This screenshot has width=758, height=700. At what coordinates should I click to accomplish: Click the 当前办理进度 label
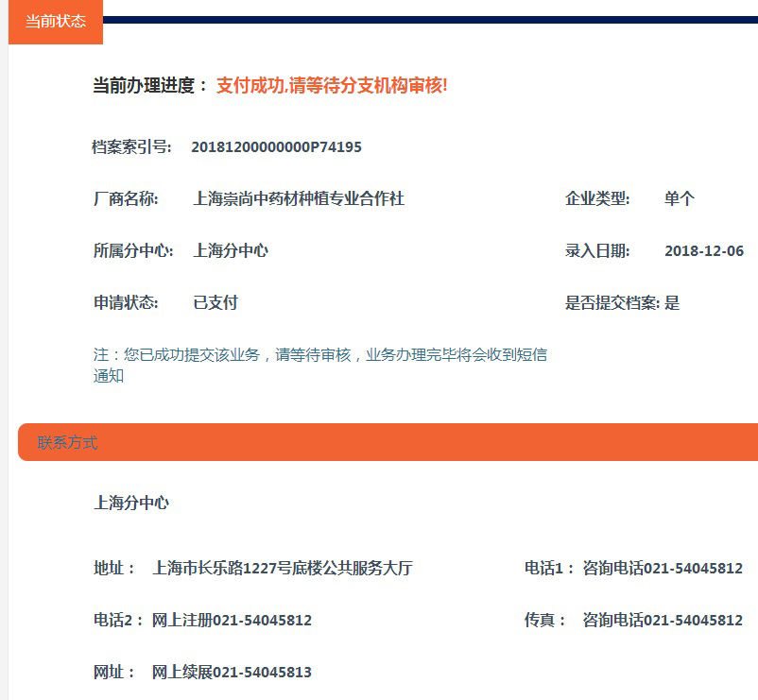click(150, 86)
